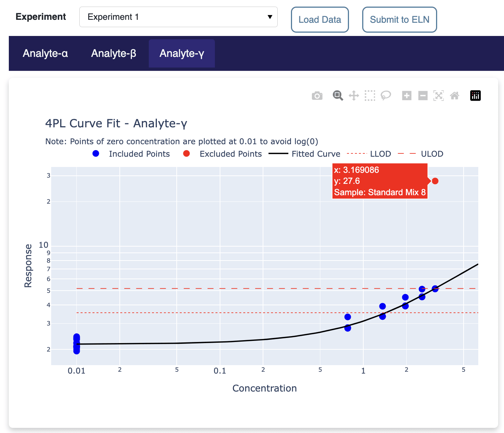Switch to the Analyte-β tab
The image size is (504, 433).
click(x=114, y=54)
